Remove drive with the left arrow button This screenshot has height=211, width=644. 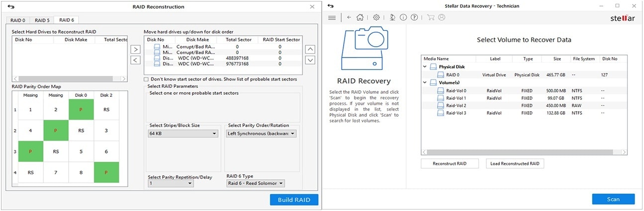(135, 60)
